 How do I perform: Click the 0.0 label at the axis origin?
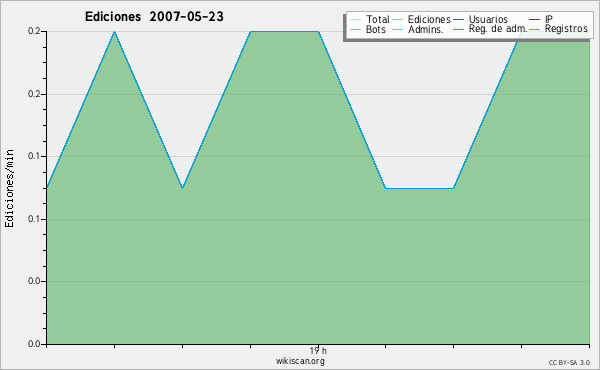point(34,344)
